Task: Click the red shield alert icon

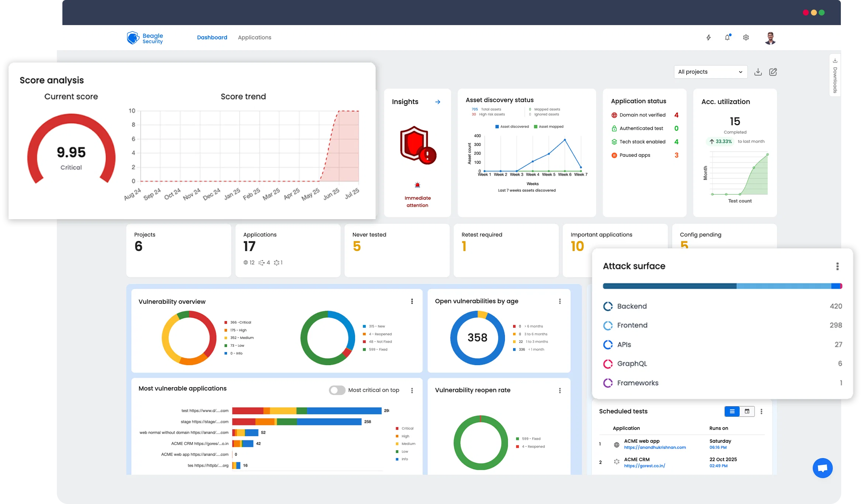Action: tap(418, 145)
